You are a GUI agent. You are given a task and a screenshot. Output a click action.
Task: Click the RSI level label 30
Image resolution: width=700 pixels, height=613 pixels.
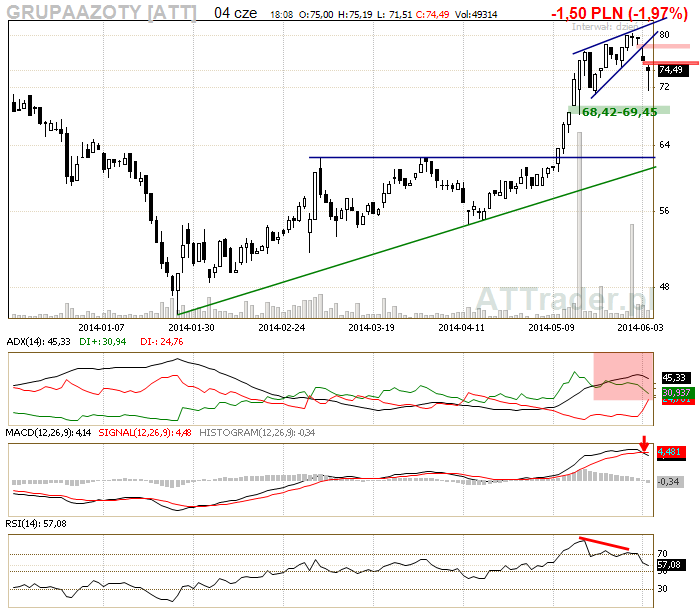point(662,589)
